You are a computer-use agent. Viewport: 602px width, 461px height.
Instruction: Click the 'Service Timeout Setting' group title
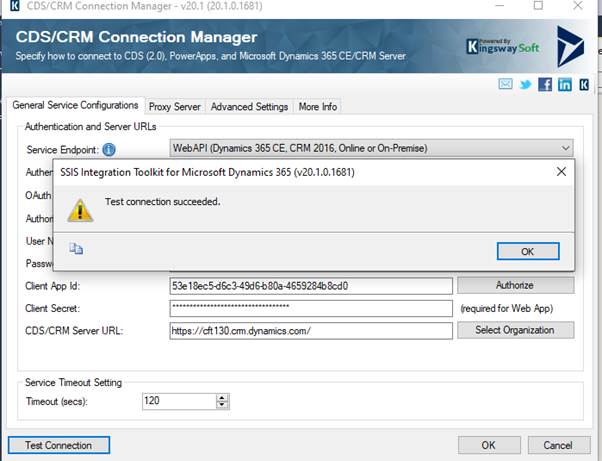[73, 382]
